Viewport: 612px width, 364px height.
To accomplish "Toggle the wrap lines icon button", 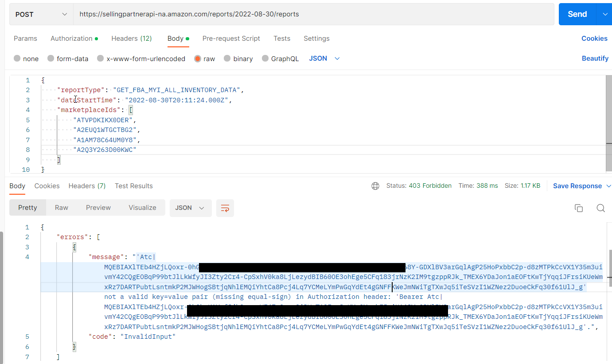I will (x=225, y=208).
